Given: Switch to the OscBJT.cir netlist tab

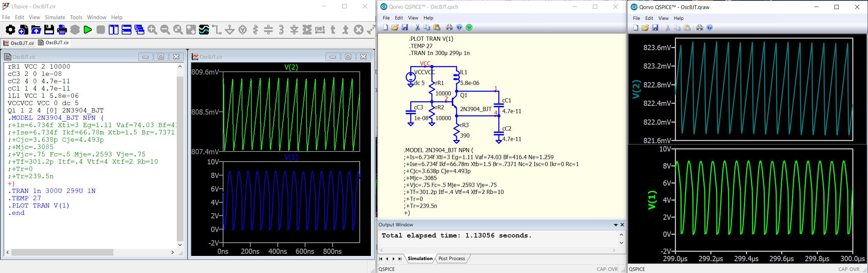Looking at the screenshot, I should tap(54, 42).
